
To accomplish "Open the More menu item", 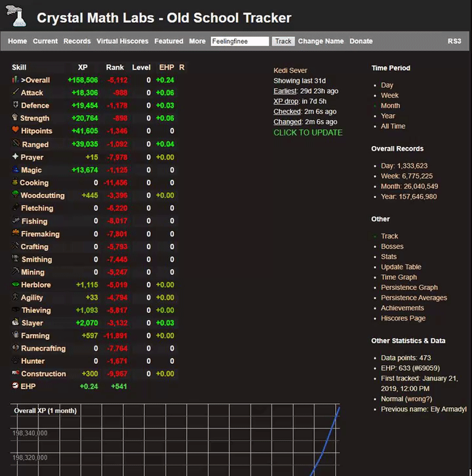I will (x=197, y=41).
